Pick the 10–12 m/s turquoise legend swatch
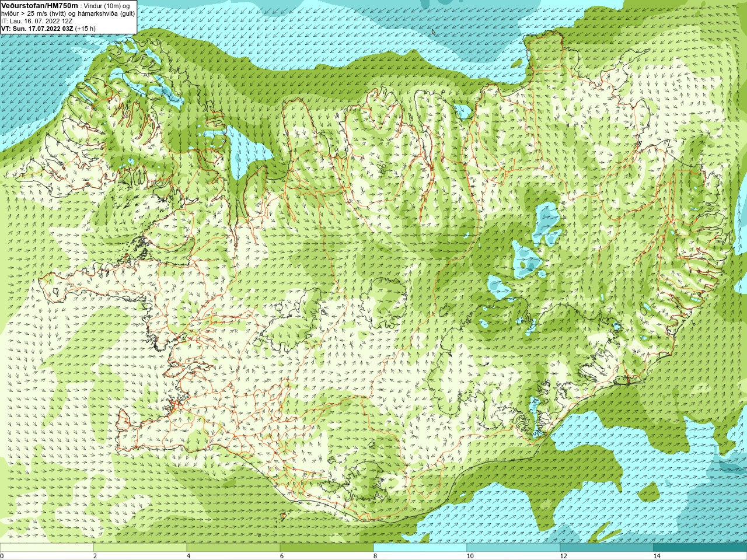The height and width of the screenshot is (560, 747). tap(514, 548)
